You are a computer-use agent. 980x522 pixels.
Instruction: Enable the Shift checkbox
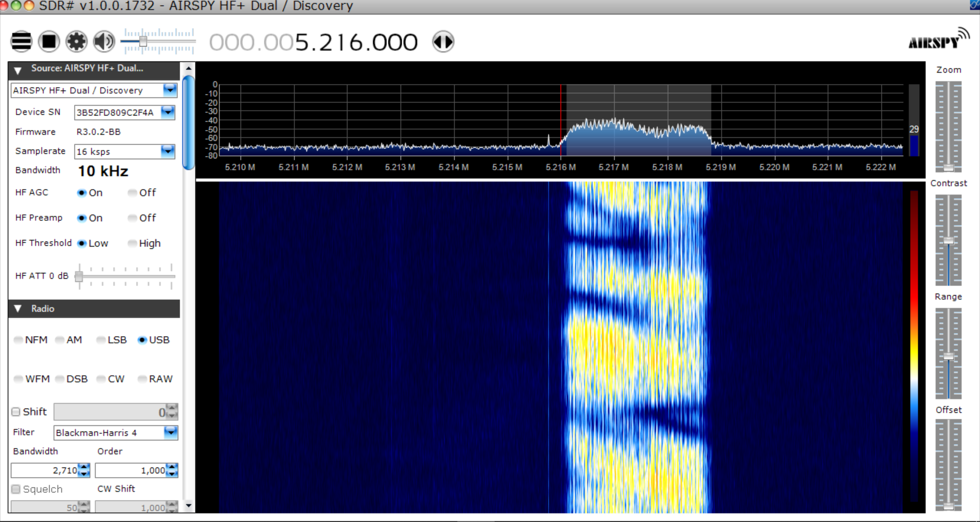[16, 412]
